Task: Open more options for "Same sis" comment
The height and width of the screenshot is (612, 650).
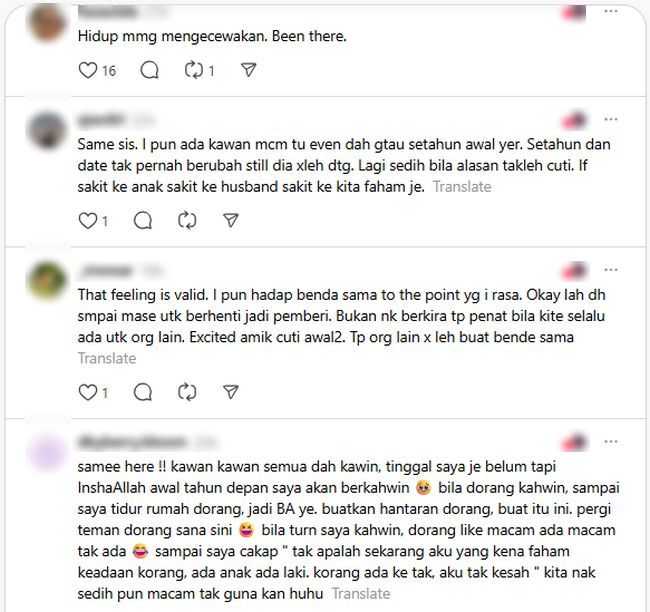Action: (x=611, y=119)
